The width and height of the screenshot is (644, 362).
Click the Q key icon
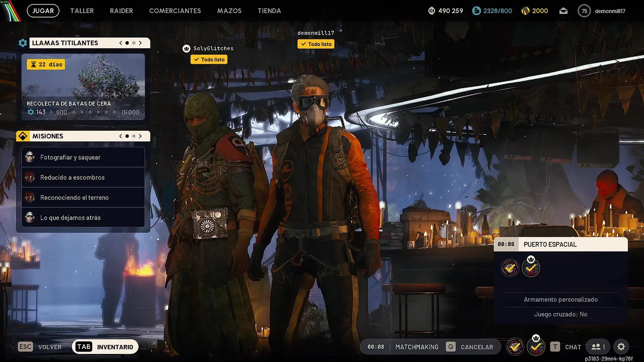tap(451, 347)
